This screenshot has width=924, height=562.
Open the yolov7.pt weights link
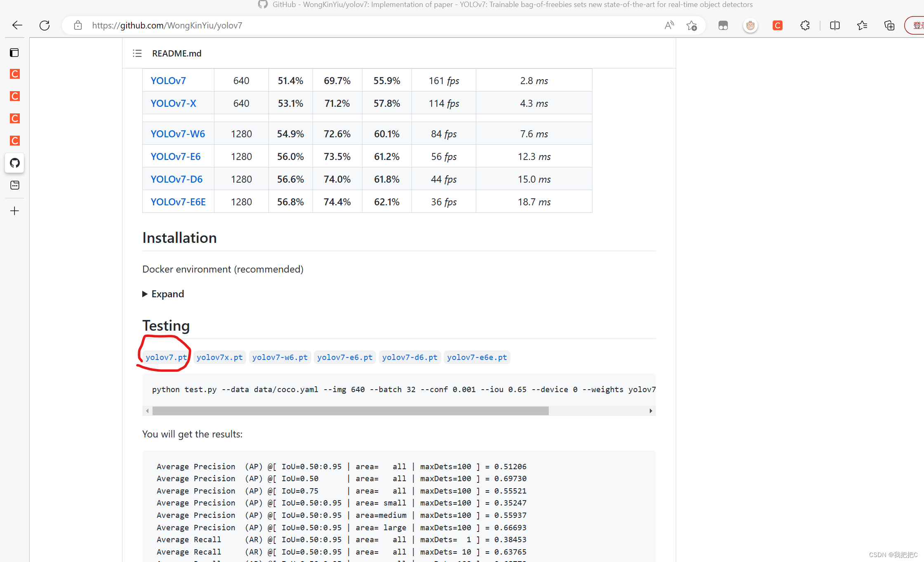click(166, 357)
